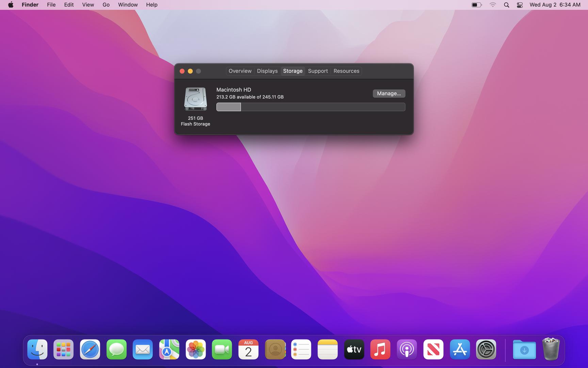Launch the App Store from Dock
Viewport: 588px width, 368px height.
(460, 349)
